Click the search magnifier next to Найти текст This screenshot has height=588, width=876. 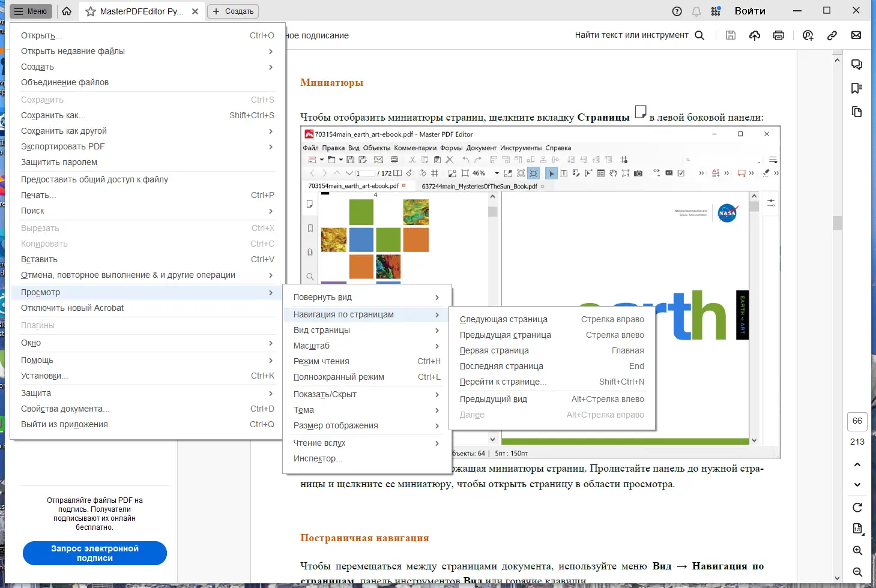(x=699, y=35)
